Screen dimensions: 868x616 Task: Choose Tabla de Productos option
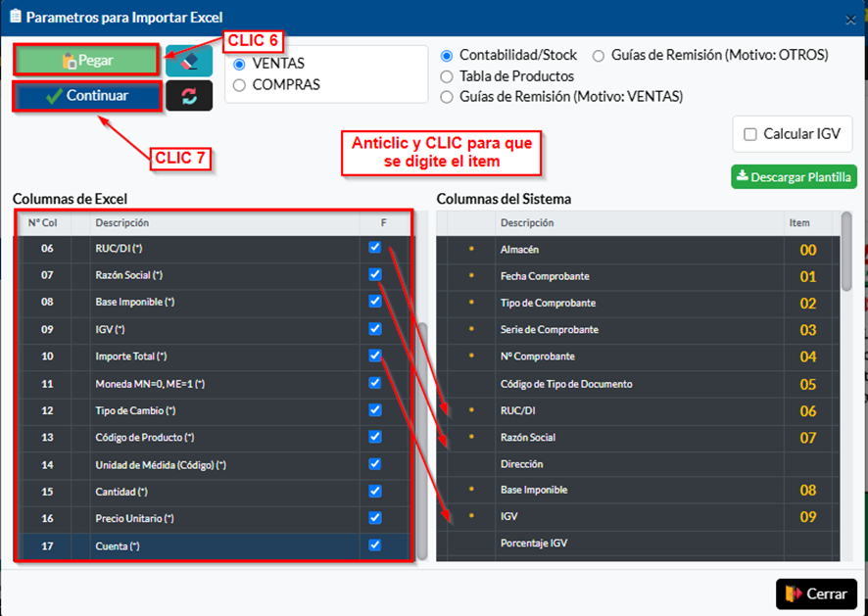pos(447,76)
